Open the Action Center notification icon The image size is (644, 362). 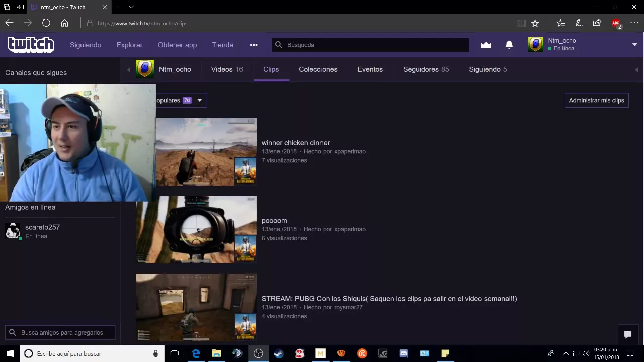[x=630, y=353]
